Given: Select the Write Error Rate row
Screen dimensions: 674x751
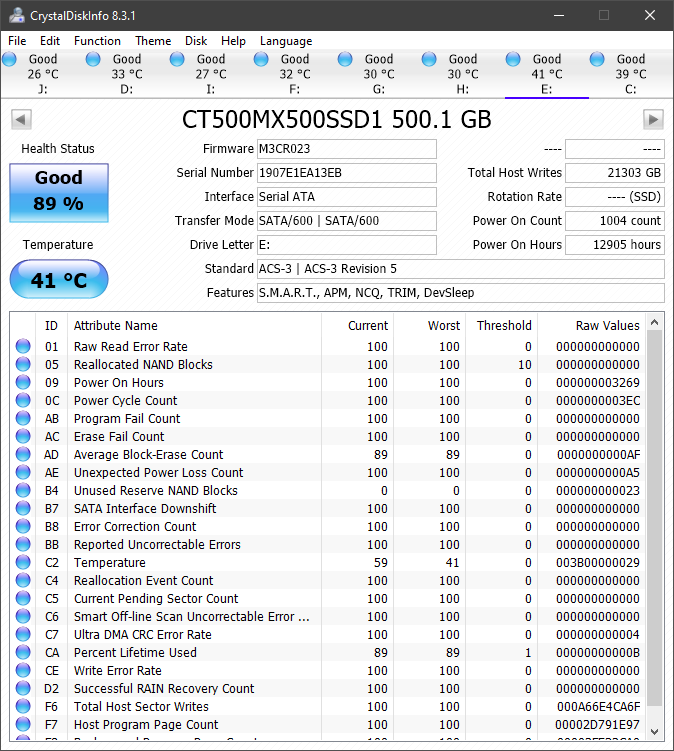Looking at the screenshot, I should (328, 671).
